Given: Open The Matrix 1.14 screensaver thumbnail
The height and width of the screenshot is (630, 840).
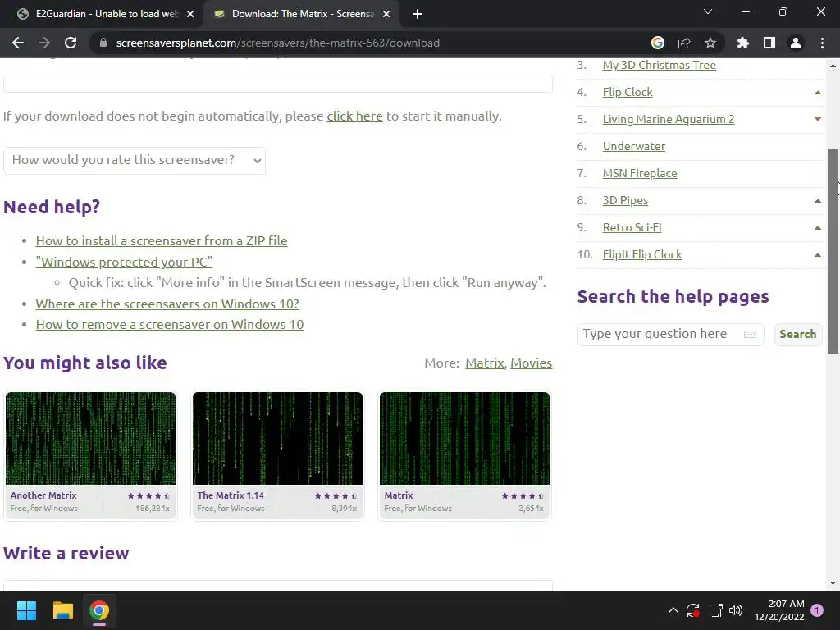Looking at the screenshot, I should click(x=277, y=438).
